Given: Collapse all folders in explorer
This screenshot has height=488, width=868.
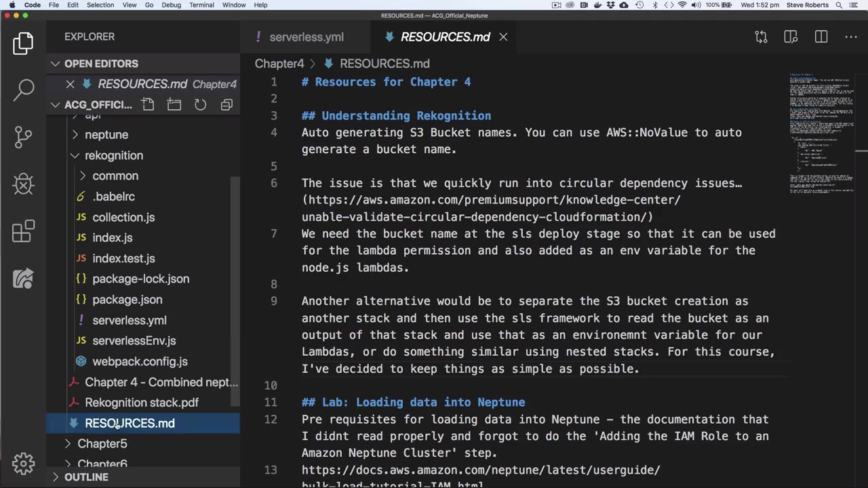Looking at the screenshot, I should [x=226, y=104].
